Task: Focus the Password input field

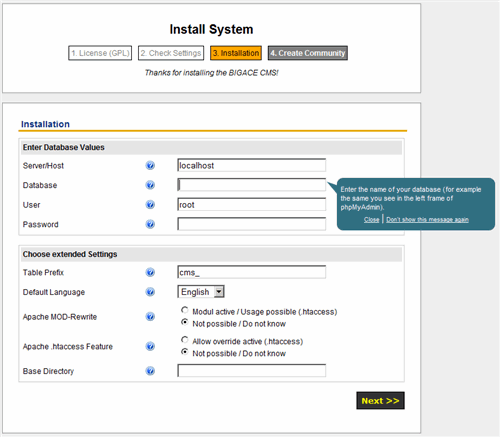Action: (252, 224)
